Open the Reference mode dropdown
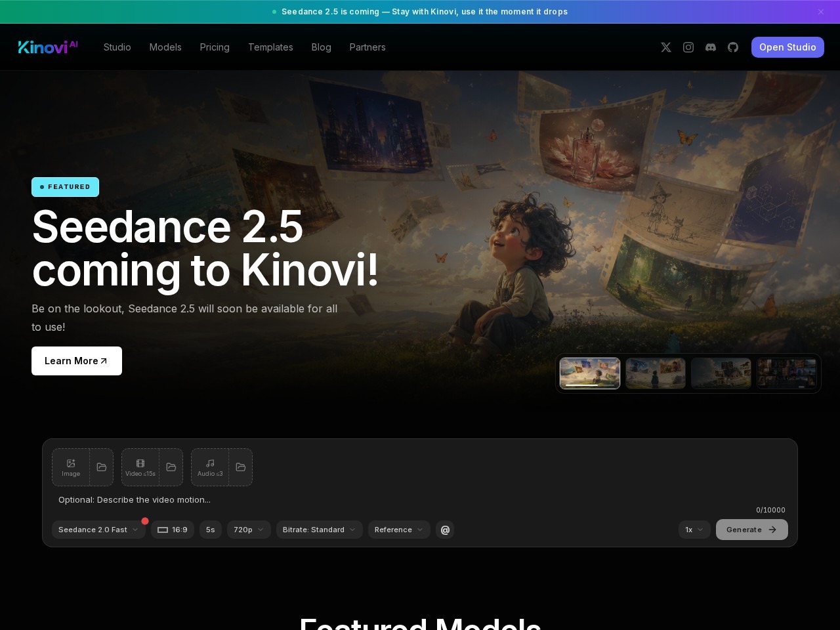 pyautogui.click(x=399, y=530)
